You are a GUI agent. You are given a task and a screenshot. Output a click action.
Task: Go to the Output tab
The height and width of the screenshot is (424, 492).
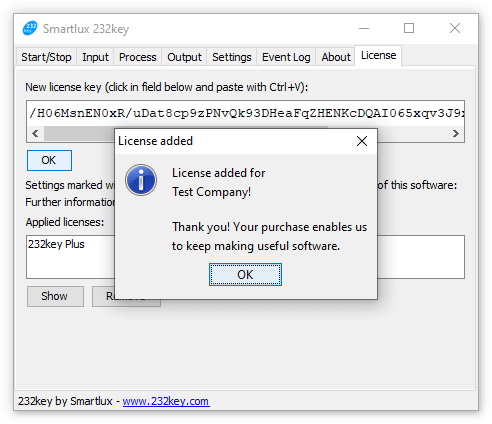pos(184,57)
